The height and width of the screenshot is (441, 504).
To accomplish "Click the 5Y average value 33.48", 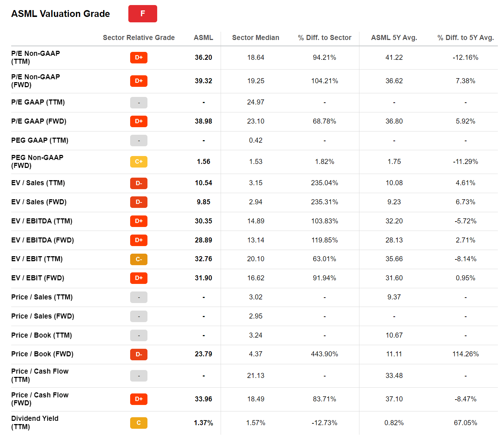I will click(x=394, y=375).
